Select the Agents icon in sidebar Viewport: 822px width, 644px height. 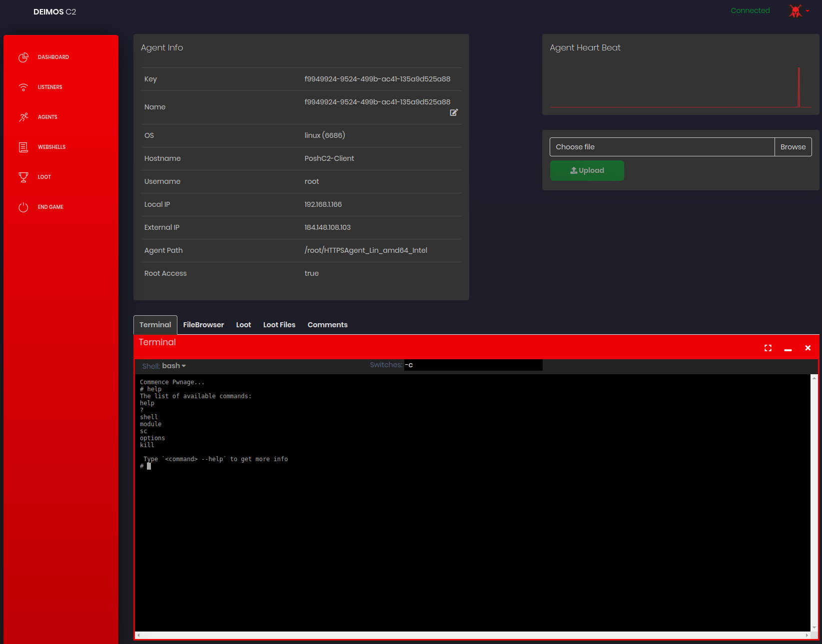point(23,117)
